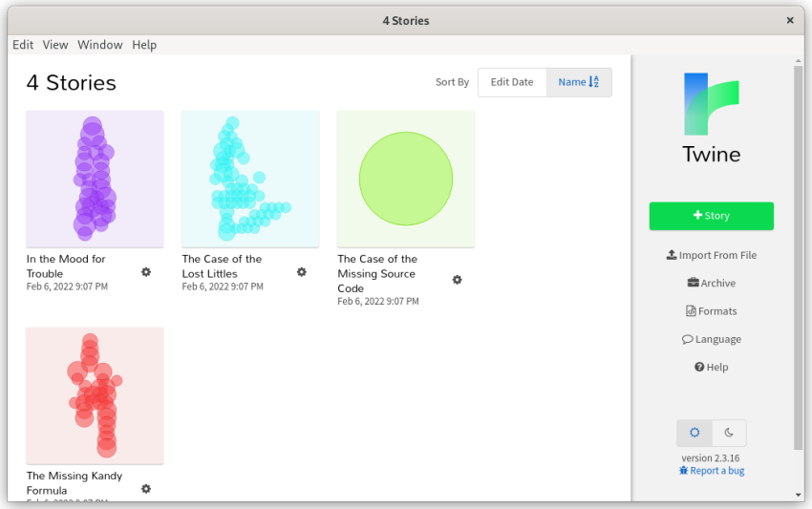This screenshot has width=812, height=509.
Task: Close the 4 Stories window
Action: [x=790, y=20]
